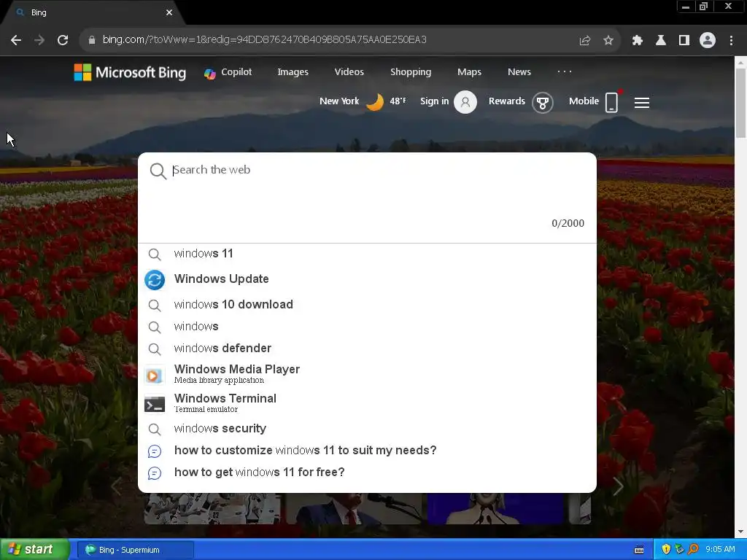The width and height of the screenshot is (747, 560).
Task: Open the New York weather widget
Action: click(363, 101)
